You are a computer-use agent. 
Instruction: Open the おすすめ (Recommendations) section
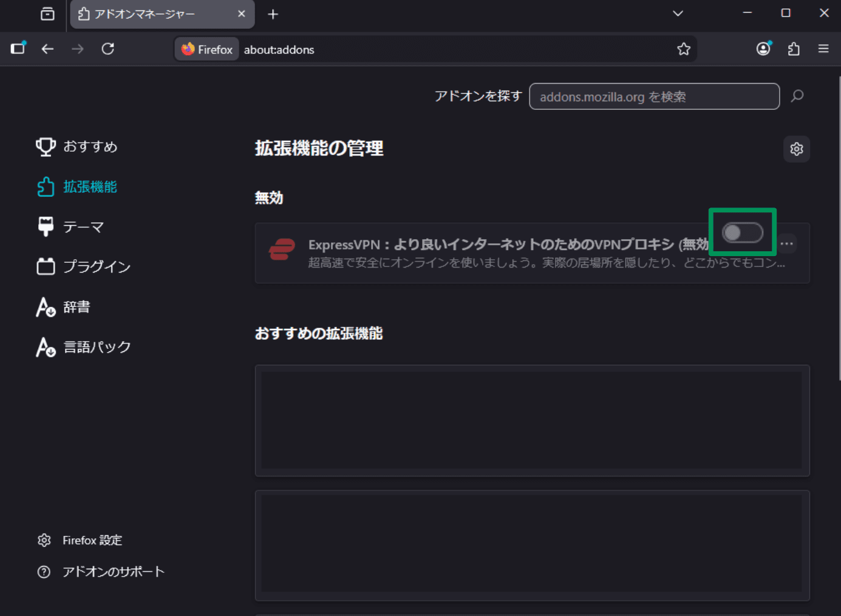(x=90, y=146)
